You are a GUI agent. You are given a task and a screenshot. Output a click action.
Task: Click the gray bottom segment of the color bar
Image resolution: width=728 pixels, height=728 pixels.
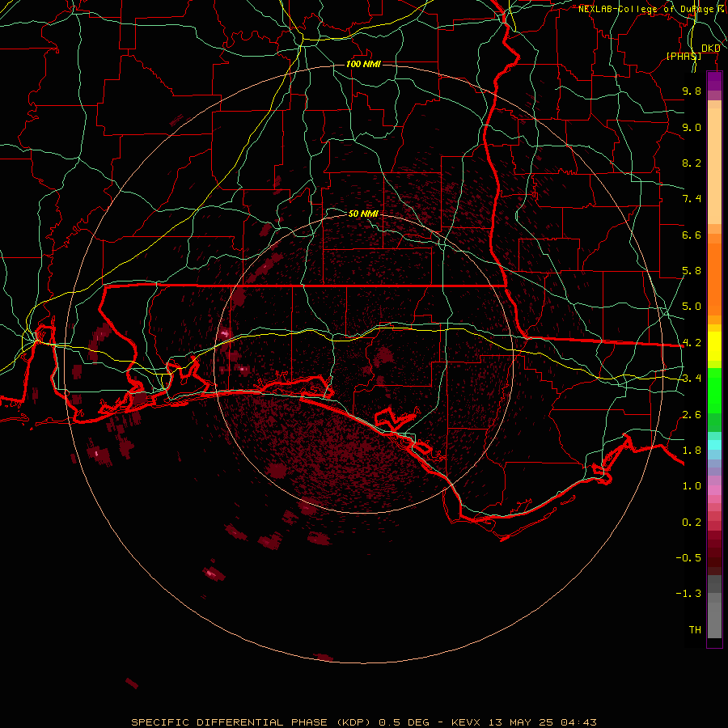714,616
